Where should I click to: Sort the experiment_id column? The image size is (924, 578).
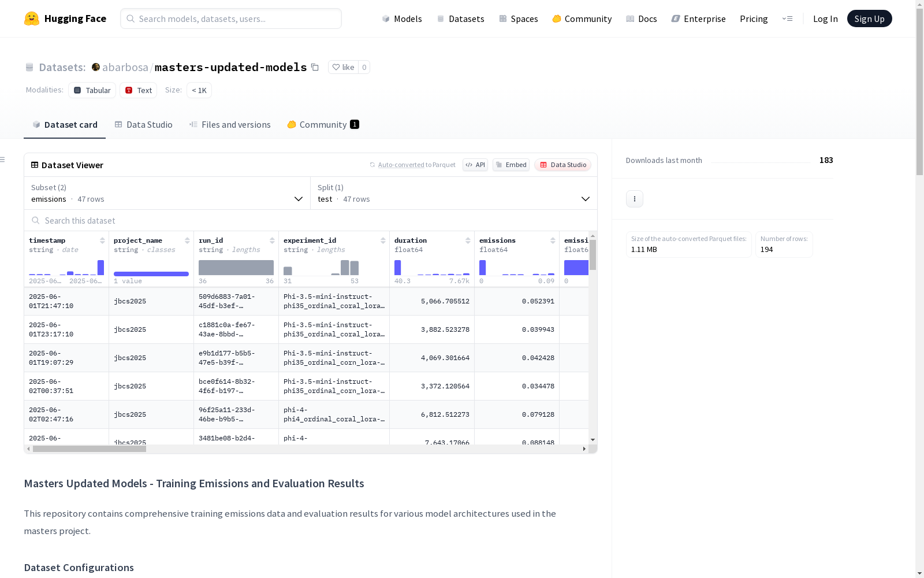point(383,240)
